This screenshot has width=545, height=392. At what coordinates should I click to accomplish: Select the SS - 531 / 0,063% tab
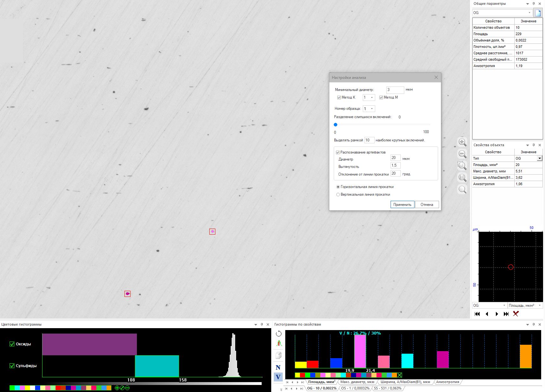point(388,388)
